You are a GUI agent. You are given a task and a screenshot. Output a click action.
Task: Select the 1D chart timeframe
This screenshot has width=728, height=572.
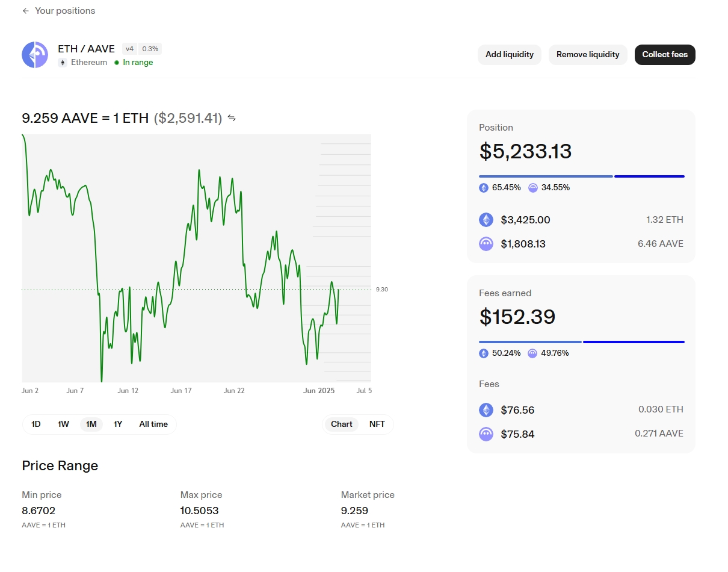coord(36,424)
